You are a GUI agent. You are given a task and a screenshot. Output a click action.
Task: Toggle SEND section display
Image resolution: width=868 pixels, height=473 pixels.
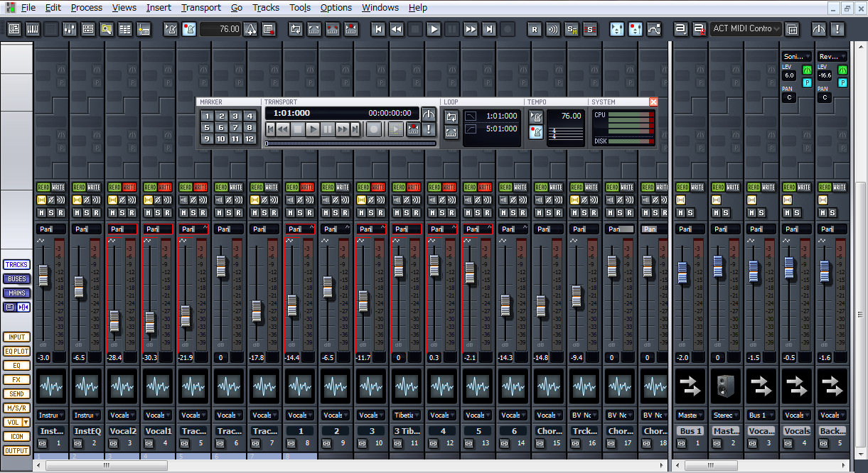[16, 394]
